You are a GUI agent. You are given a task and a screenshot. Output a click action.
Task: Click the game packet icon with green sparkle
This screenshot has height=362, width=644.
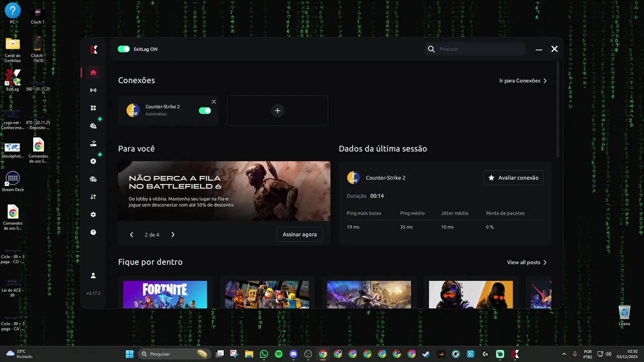[x=93, y=126]
